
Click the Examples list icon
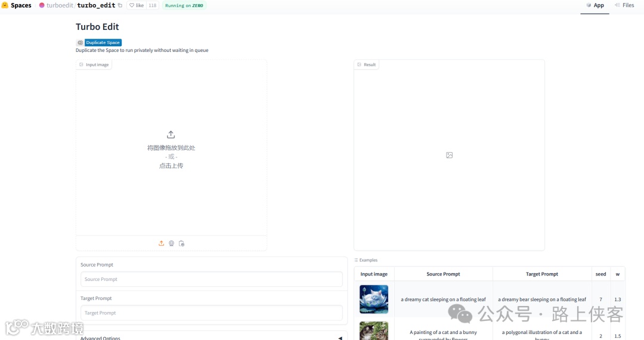[356, 260]
